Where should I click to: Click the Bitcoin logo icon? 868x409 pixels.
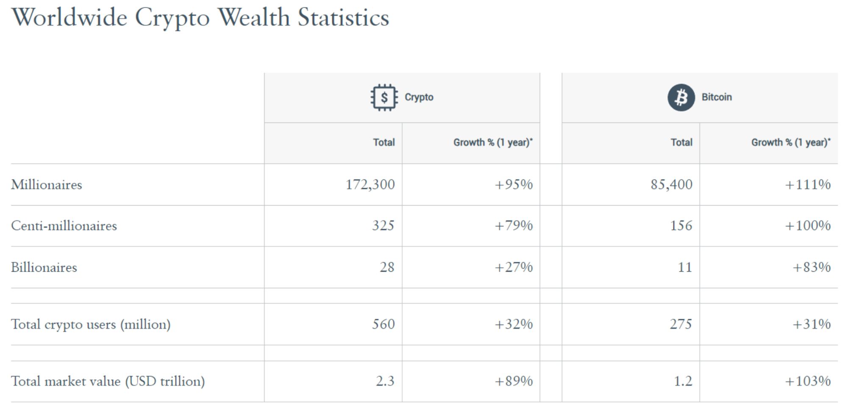click(x=681, y=97)
